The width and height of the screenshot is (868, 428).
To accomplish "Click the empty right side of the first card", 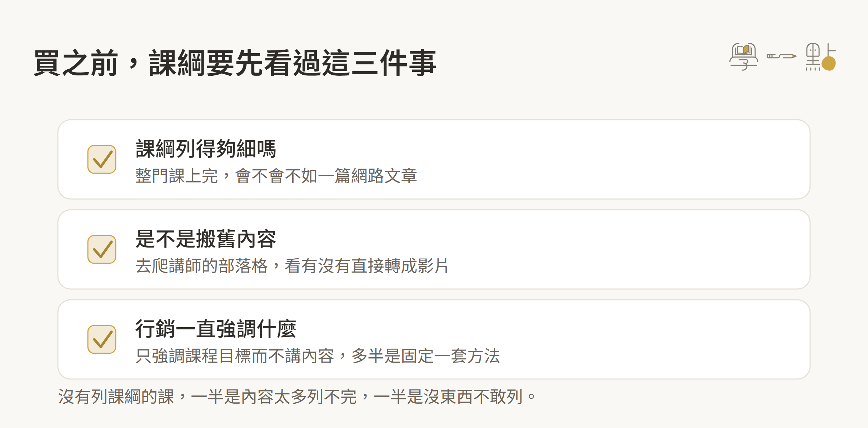I will (x=625, y=159).
